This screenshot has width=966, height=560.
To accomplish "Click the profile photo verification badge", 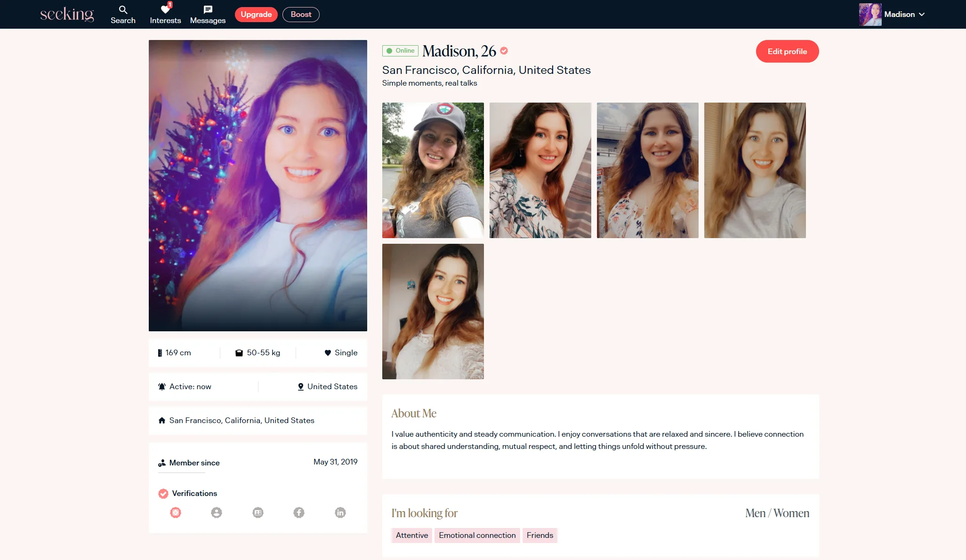I will point(217,512).
